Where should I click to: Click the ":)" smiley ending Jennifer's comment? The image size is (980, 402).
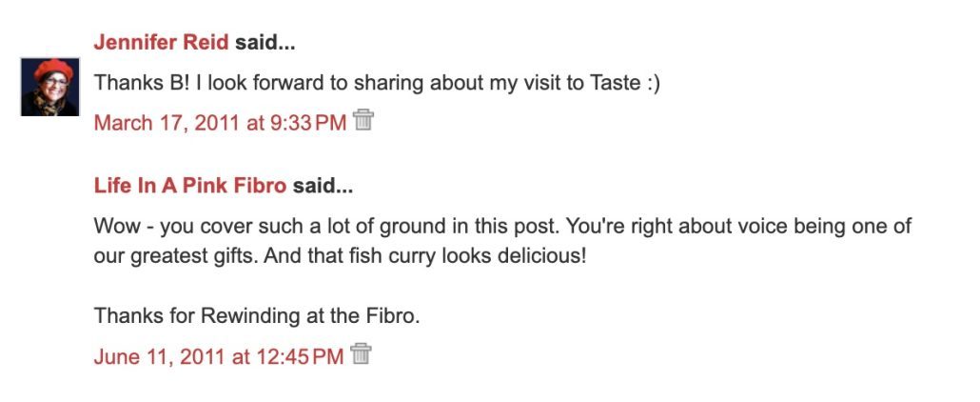pos(652,83)
